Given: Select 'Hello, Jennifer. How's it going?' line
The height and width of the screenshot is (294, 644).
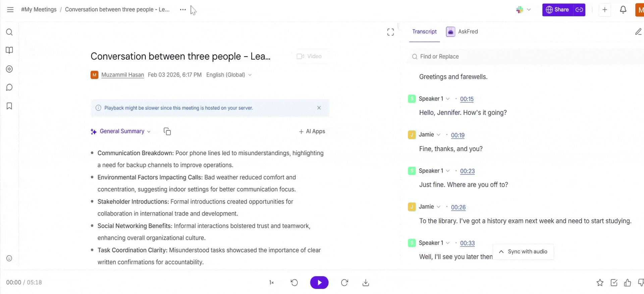Looking at the screenshot, I should click(463, 113).
